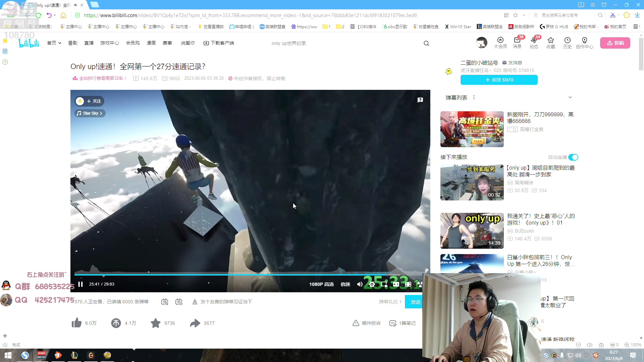
Task: Open the 1080P 高清 quality dropdown
Action: click(321, 284)
